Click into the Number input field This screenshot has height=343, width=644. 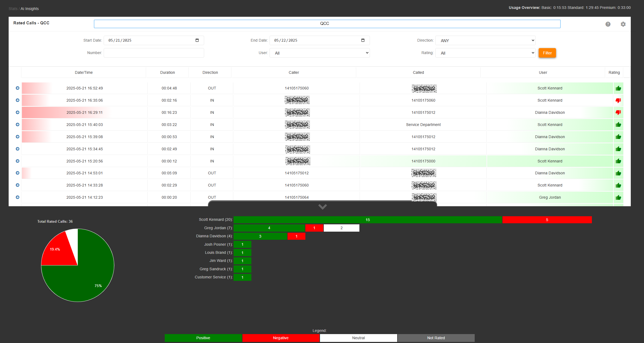154,53
